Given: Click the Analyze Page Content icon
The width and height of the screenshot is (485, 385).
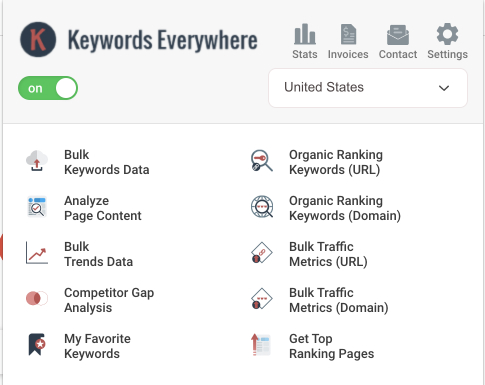Looking at the screenshot, I should pos(37,207).
